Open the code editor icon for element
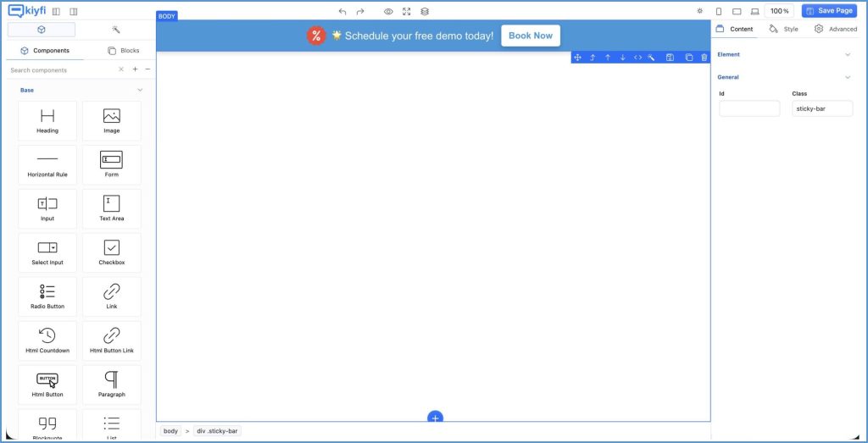Image resolution: width=868 pixels, height=443 pixels. [637, 58]
